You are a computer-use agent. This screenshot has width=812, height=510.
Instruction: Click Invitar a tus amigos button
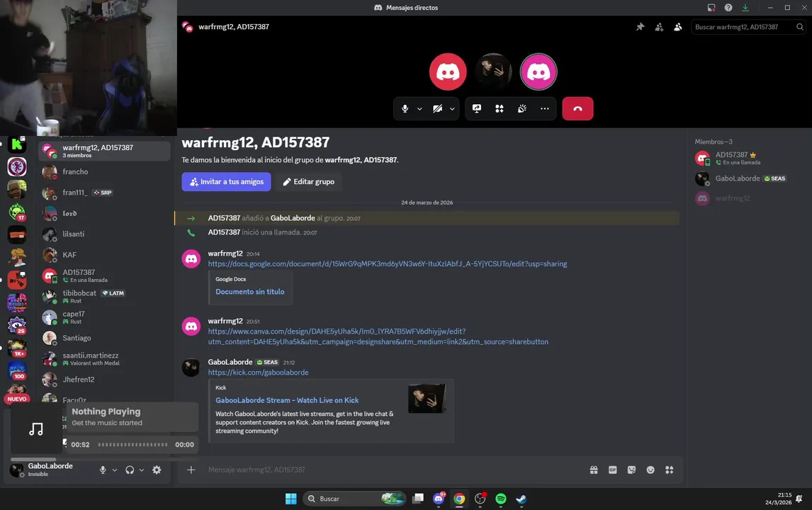(x=226, y=182)
